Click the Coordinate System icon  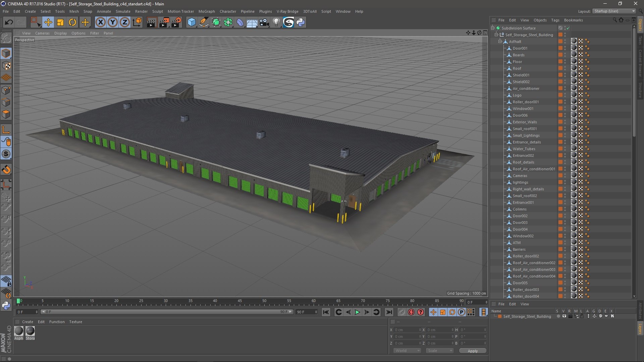pos(137,22)
